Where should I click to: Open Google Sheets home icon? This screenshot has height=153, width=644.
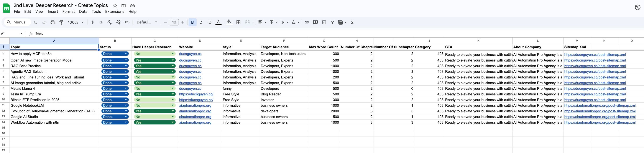6,8
